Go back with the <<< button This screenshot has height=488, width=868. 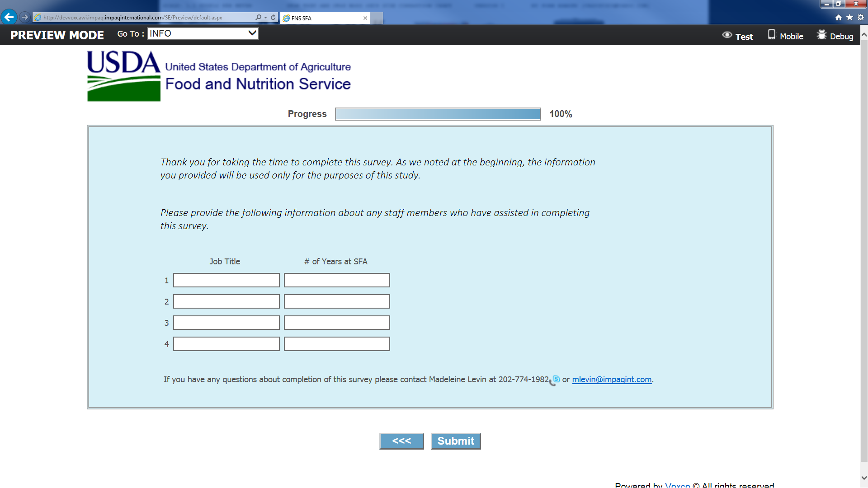pos(401,441)
